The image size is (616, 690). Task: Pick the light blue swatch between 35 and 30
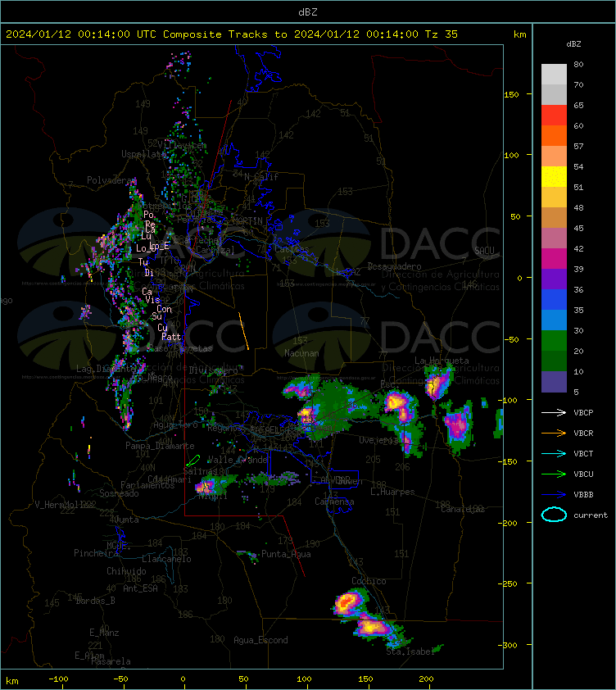point(554,320)
